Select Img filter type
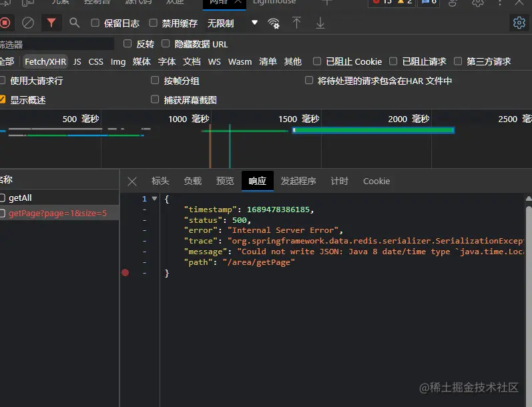Image resolution: width=532 pixels, height=407 pixels. [x=118, y=62]
